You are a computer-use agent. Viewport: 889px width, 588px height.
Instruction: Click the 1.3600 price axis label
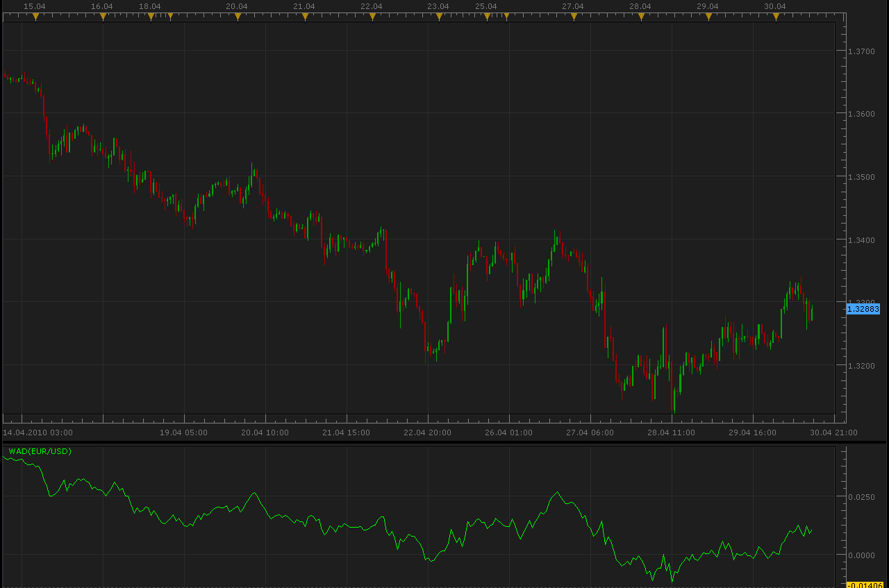pyautogui.click(x=862, y=114)
